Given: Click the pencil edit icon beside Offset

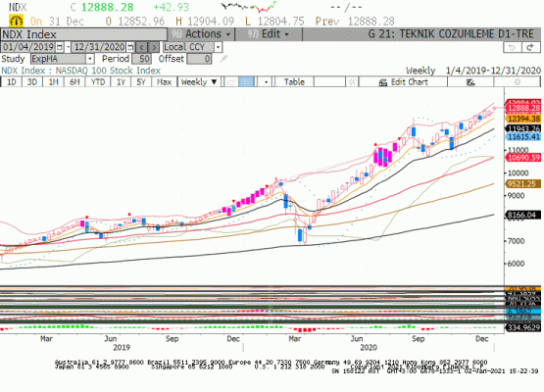Looking at the screenshot, I should (223, 59).
